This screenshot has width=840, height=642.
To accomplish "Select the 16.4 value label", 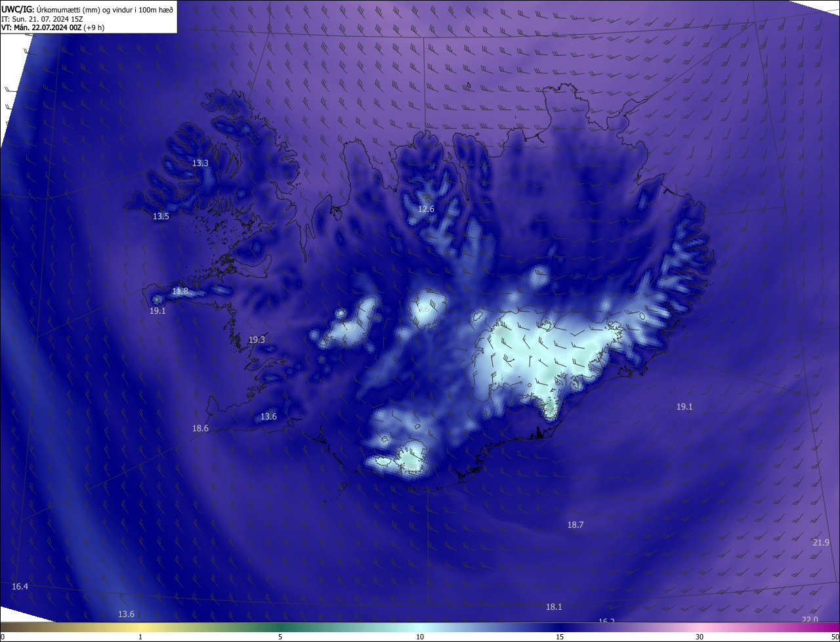I will pyautogui.click(x=20, y=586).
